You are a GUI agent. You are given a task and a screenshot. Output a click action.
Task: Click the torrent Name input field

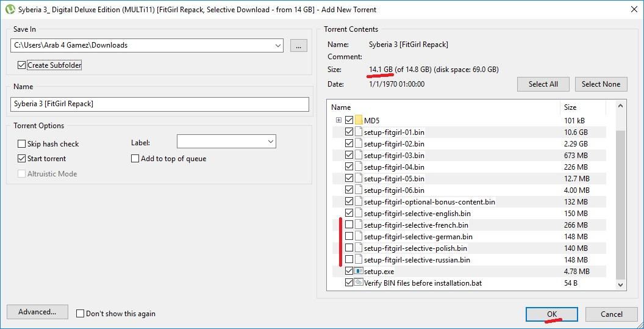point(159,104)
